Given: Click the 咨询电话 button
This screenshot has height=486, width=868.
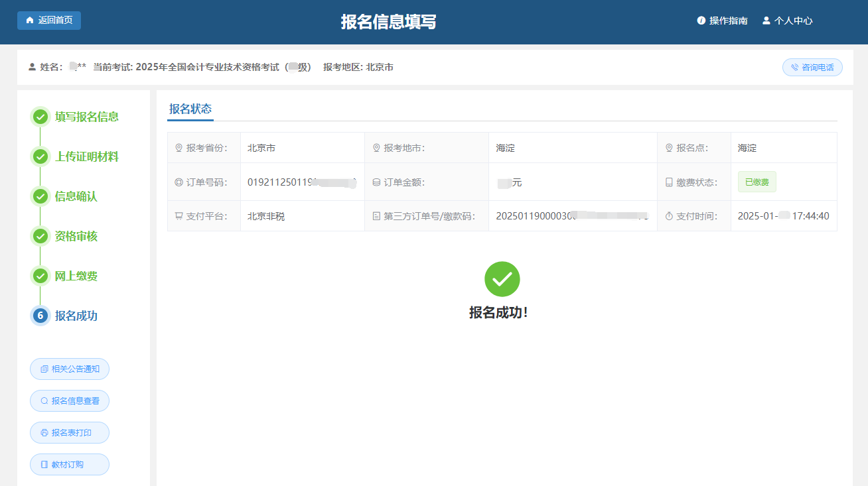Looking at the screenshot, I should [x=812, y=67].
